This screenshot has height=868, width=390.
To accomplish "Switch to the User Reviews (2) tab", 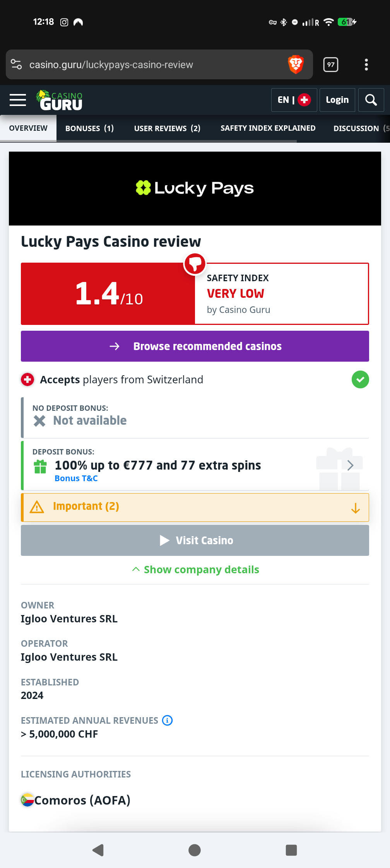I will (x=167, y=128).
